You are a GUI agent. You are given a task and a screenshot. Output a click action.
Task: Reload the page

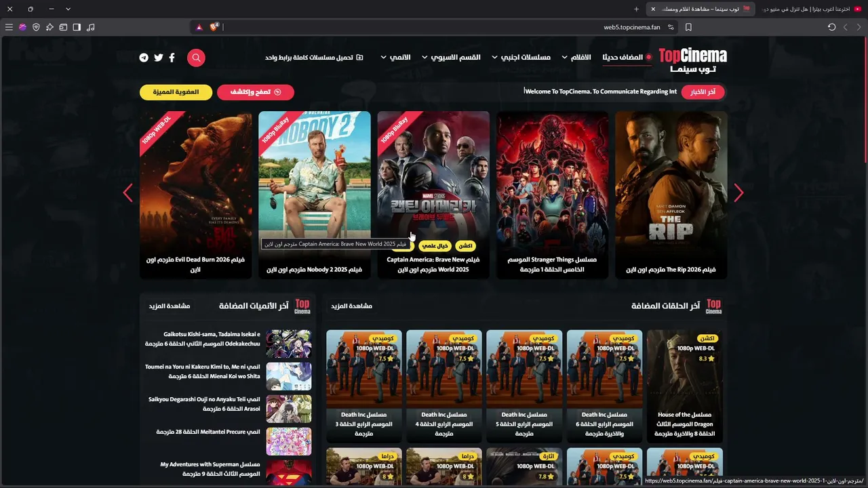pos(832,27)
